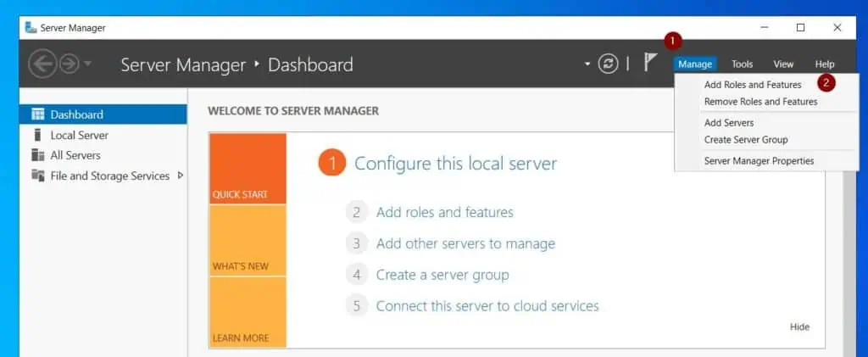Click the orange step 1 circle
The height and width of the screenshot is (357, 868).
point(332,164)
